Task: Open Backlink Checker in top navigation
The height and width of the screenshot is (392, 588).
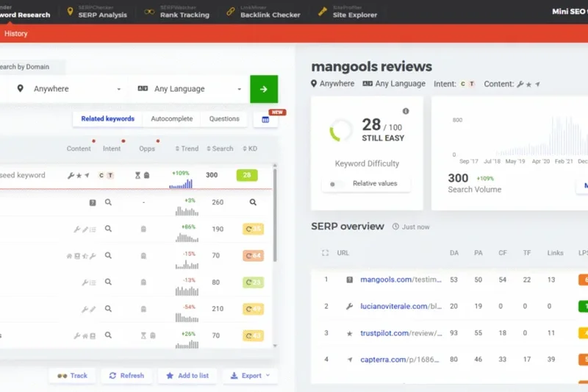Action: click(264, 12)
